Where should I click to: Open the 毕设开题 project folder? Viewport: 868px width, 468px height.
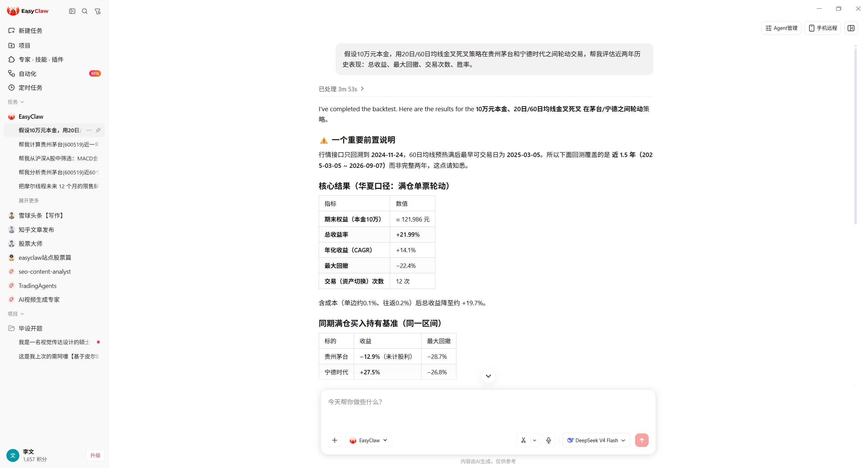coord(54,328)
